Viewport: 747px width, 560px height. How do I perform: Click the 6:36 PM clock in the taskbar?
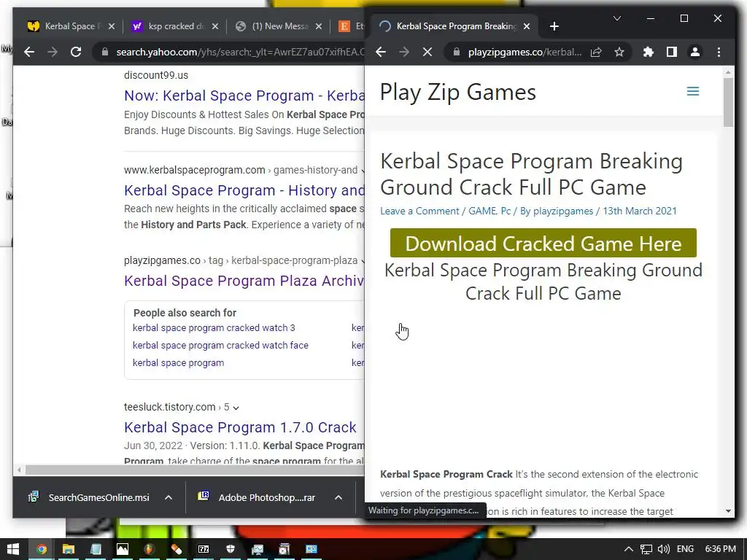(x=720, y=549)
